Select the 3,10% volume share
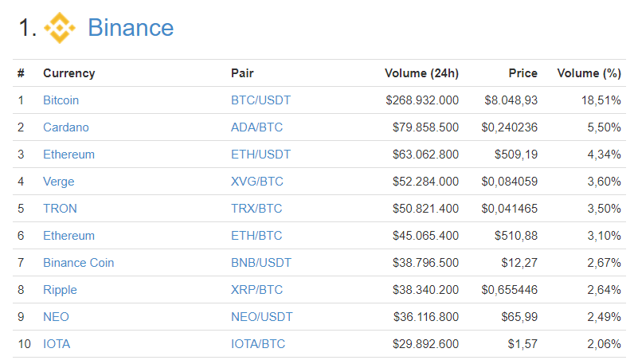The image size is (638, 364). [x=605, y=236]
